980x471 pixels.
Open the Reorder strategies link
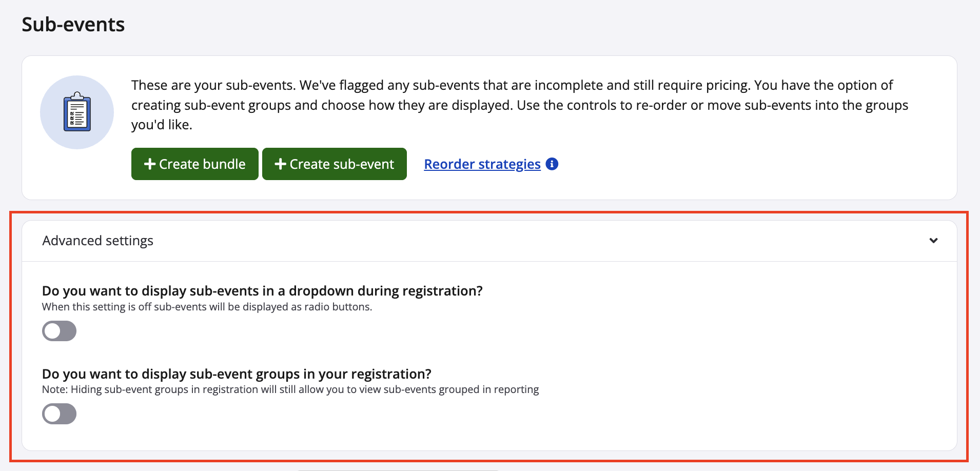[x=482, y=164]
